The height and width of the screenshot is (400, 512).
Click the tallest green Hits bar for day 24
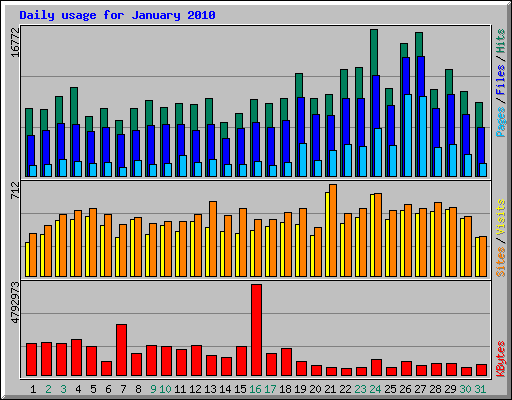pyautogui.click(x=374, y=52)
